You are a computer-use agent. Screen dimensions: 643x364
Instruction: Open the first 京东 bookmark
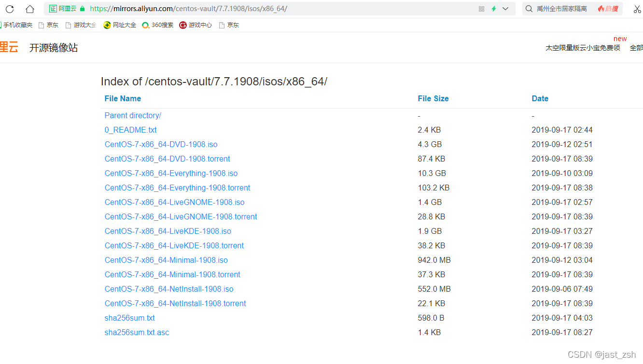pos(48,25)
